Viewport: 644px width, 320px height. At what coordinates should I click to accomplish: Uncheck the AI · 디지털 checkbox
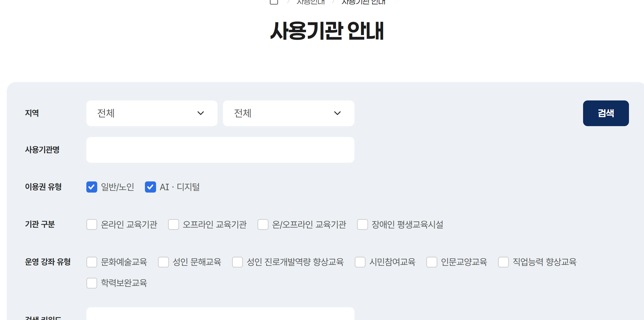(150, 187)
